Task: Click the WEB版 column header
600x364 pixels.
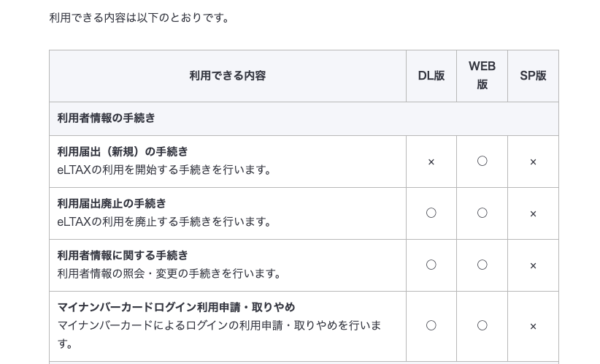Action: (482, 75)
